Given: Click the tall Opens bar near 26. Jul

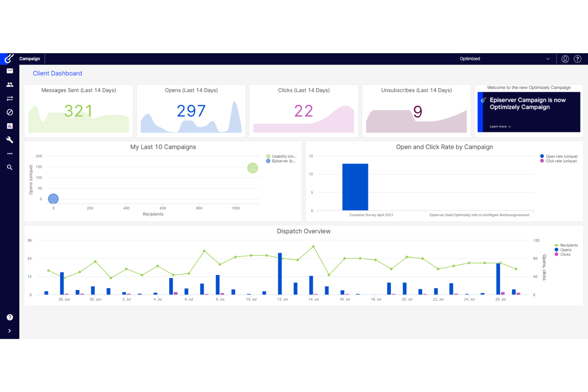Looking at the screenshot, I should pos(498,279).
